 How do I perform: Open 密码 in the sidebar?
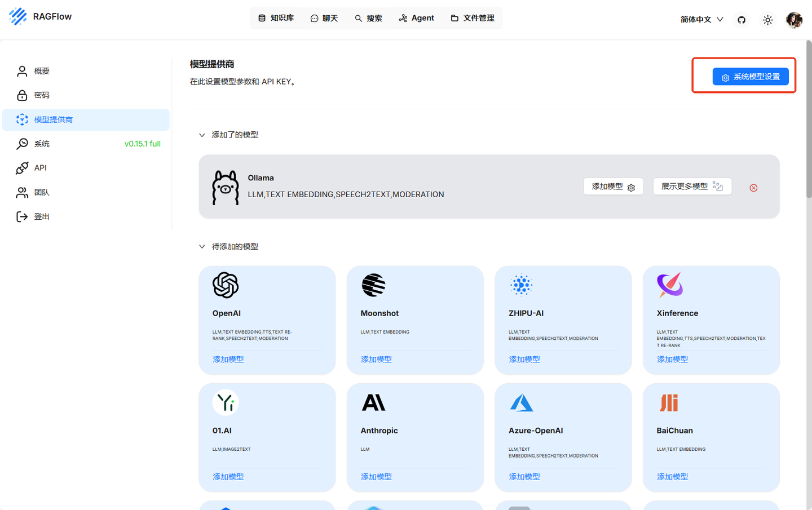[86, 95]
